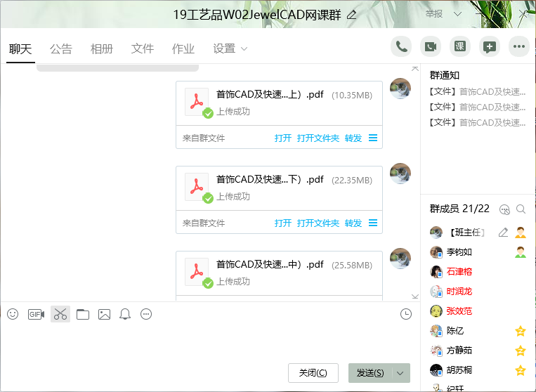Click the 发送(S) send button
536x392 pixels.
pos(370,373)
